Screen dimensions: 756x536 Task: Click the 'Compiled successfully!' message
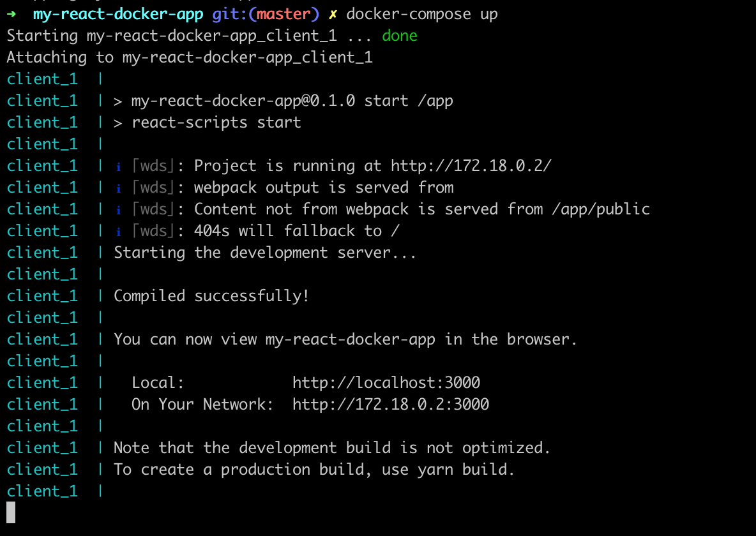(x=211, y=296)
